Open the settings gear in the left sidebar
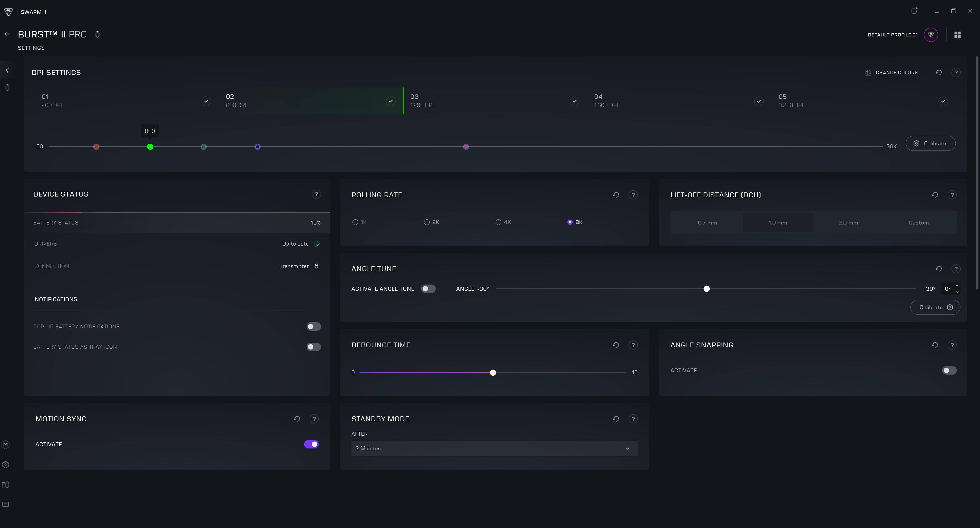 coord(6,464)
